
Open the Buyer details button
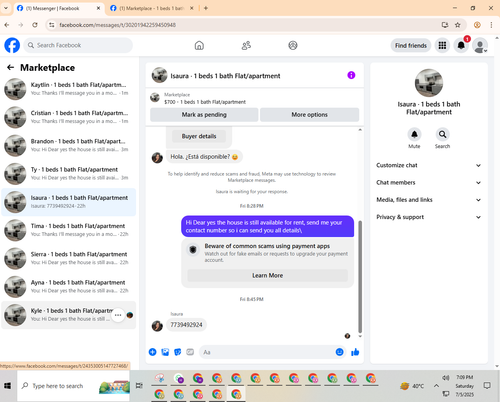[199, 136]
